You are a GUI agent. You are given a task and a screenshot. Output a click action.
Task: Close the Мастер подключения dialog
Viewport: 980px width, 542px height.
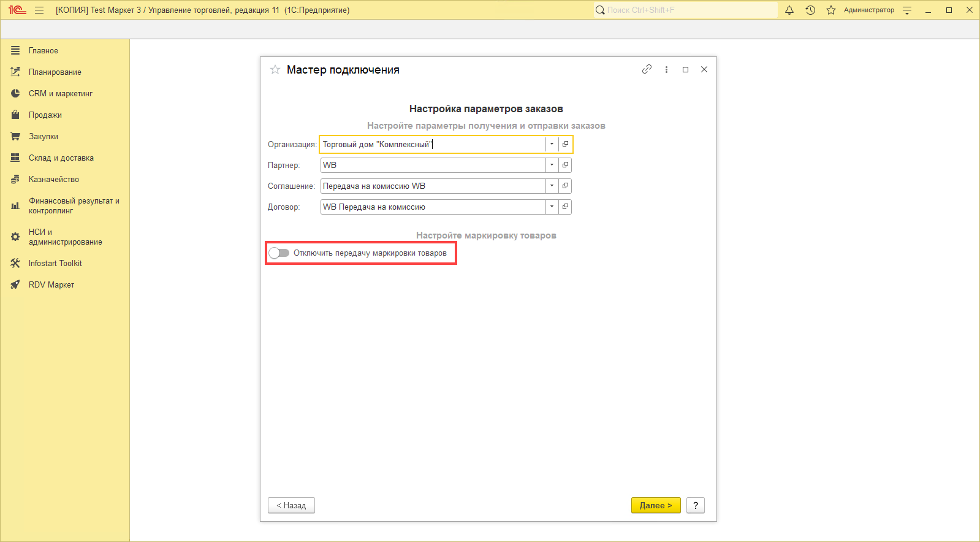coord(704,69)
